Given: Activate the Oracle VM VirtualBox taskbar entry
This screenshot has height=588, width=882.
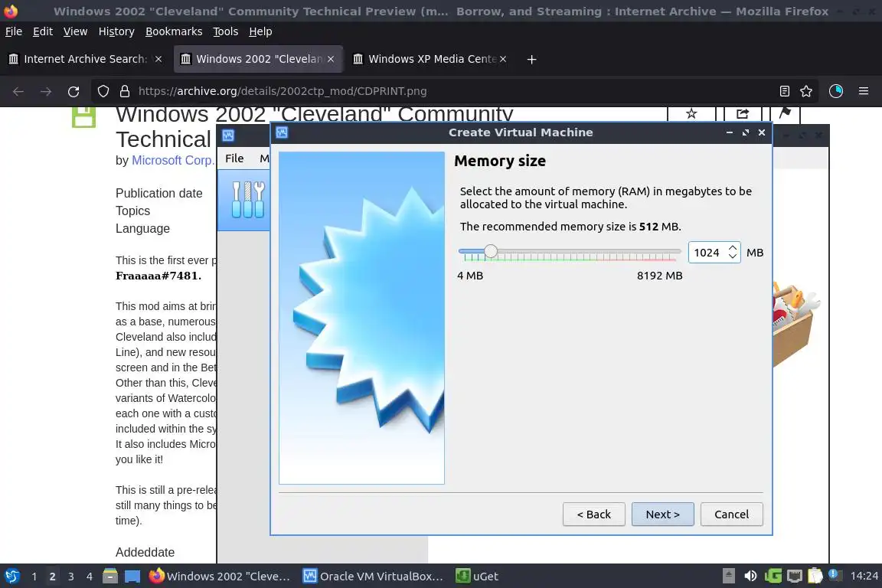Looking at the screenshot, I should (x=373, y=577).
